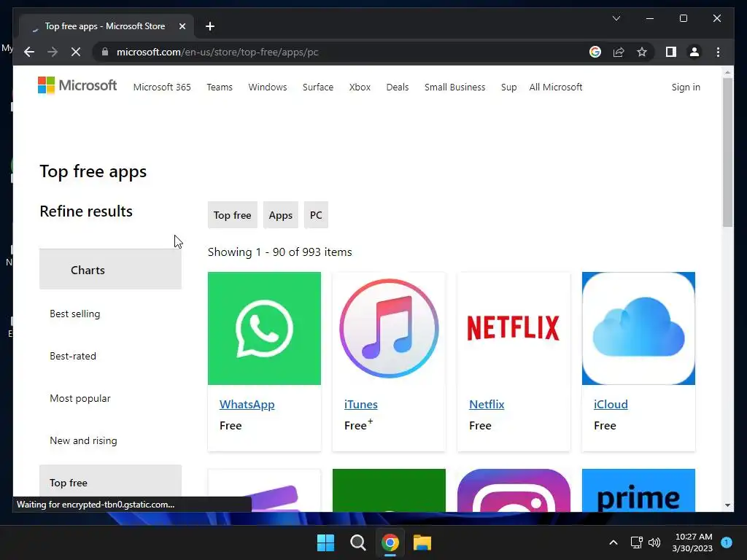The image size is (747, 560).
Task: Select the Best selling chart filter
Action: coord(75,314)
